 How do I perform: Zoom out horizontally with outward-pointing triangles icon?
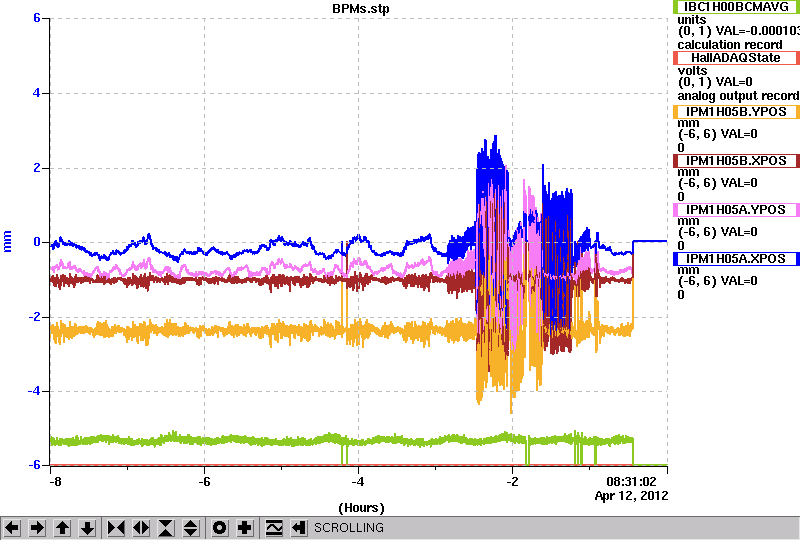[x=141, y=528]
